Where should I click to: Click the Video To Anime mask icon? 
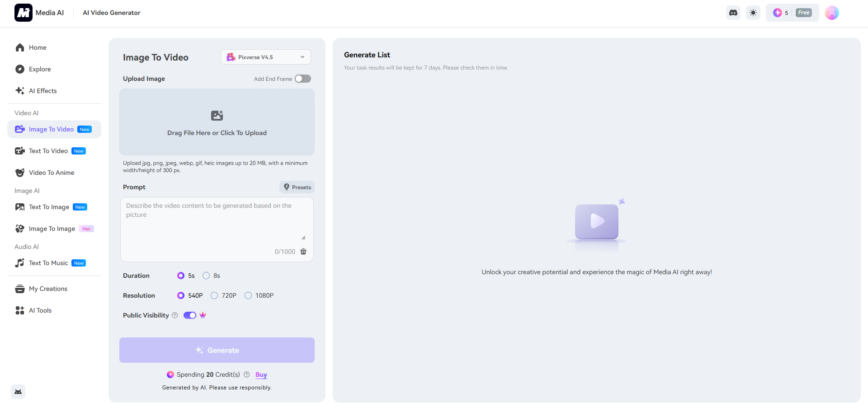coord(20,173)
